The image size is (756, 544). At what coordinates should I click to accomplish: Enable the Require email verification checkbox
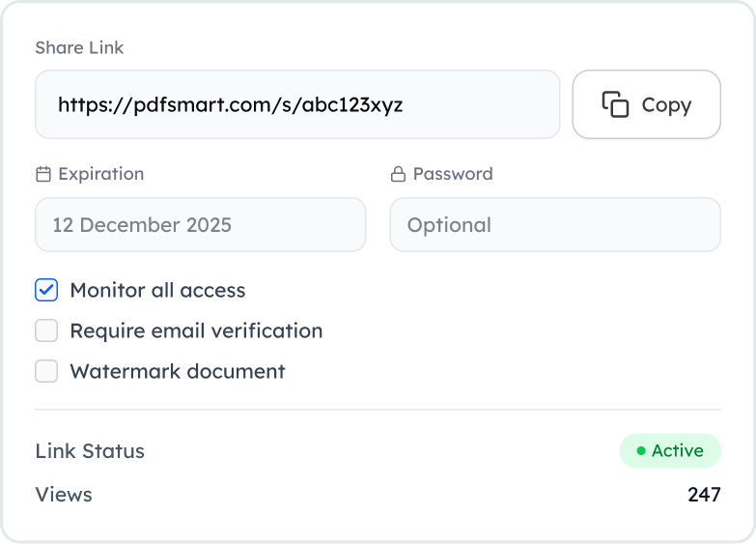(x=46, y=330)
